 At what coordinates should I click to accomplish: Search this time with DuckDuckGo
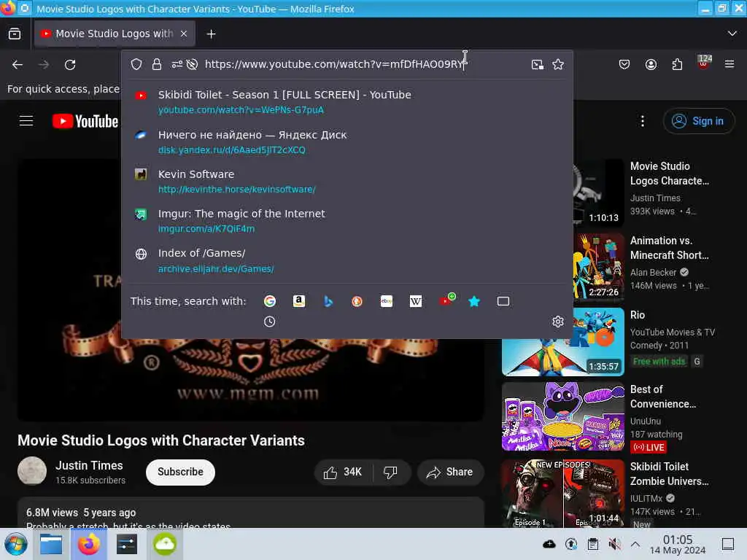click(357, 301)
